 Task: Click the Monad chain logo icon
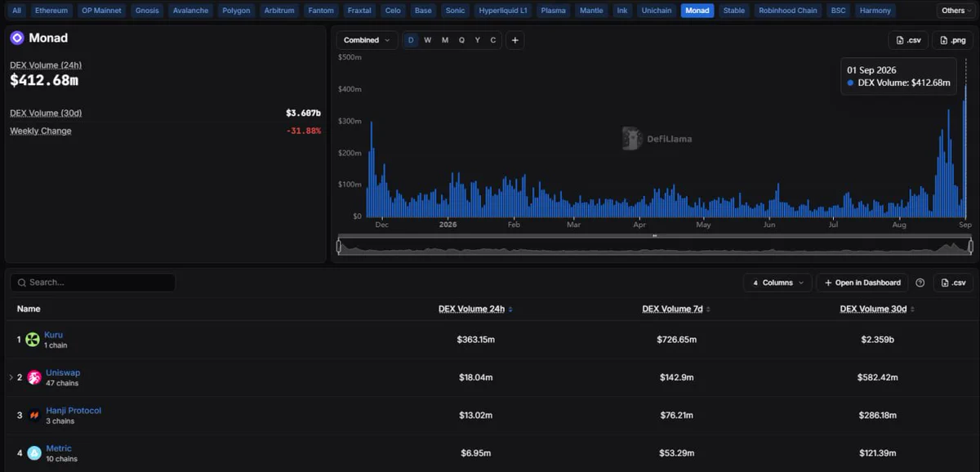click(x=17, y=38)
